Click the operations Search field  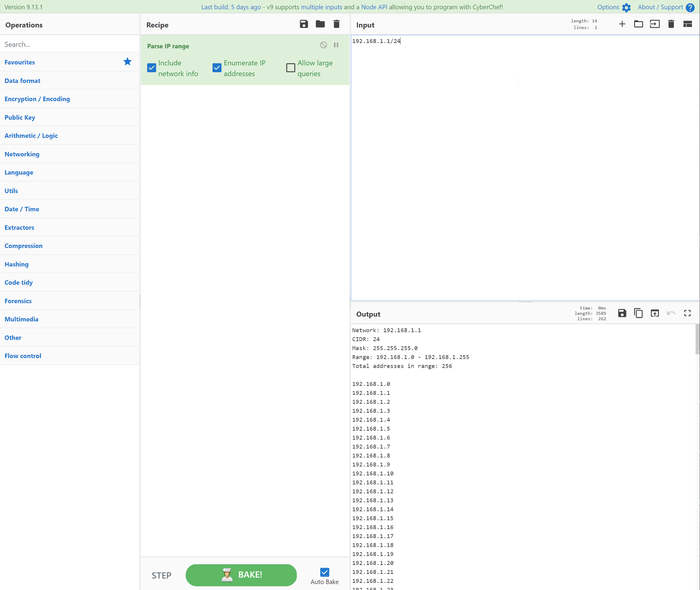coord(69,44)
